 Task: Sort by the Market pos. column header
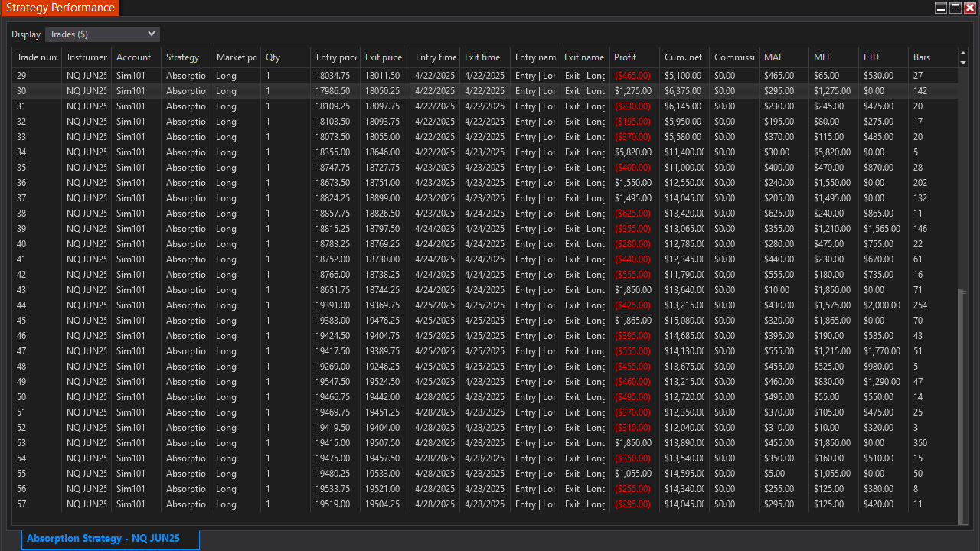[236, 57]
